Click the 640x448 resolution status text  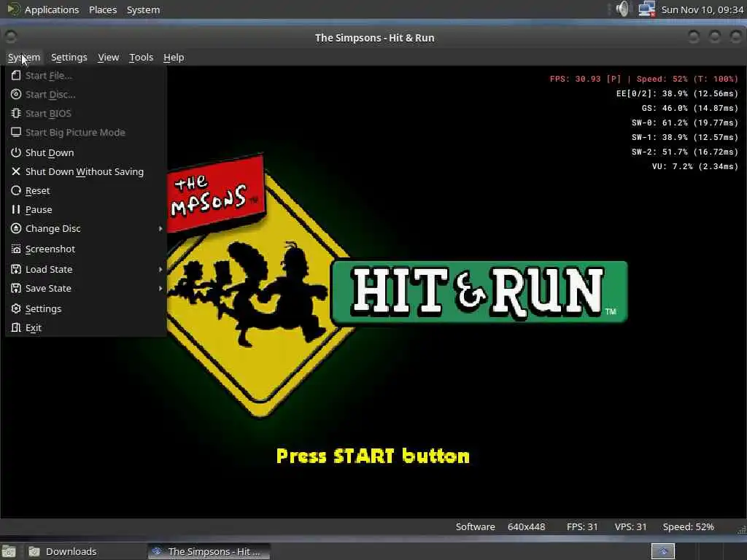(526, 526)
